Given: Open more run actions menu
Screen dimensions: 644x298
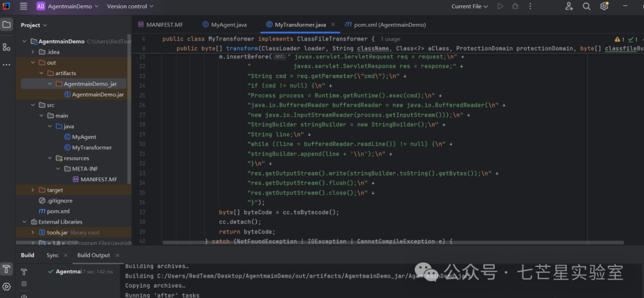Looking at the screenshot, I should click(x=530, y=6).
